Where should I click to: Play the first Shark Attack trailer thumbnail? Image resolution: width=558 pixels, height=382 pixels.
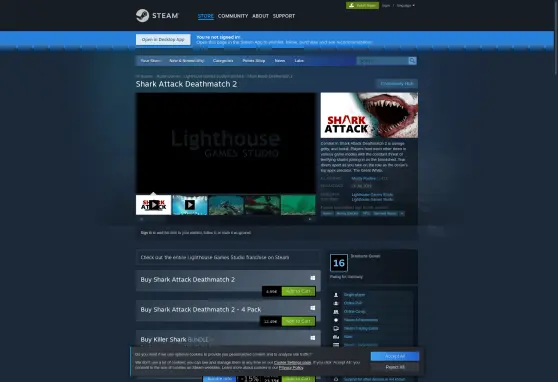click(x=153, y=205)
